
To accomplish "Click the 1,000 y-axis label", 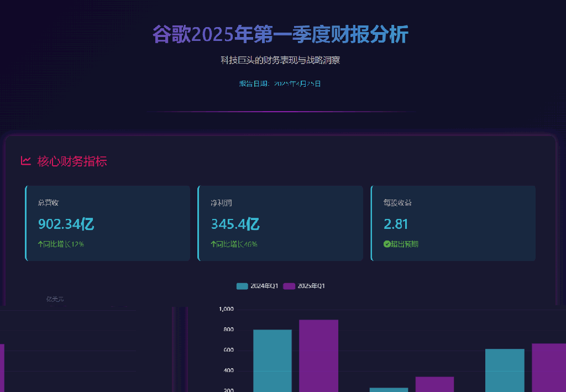I will (x=226, y=309).
